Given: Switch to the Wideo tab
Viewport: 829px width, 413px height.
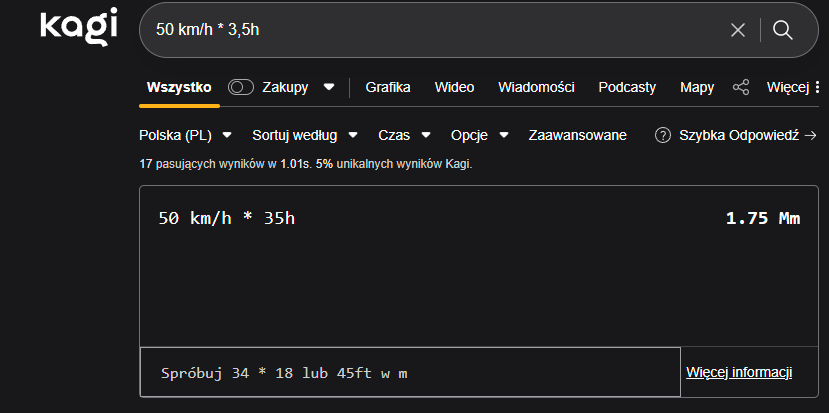Looking at the screenshot, I should (x=454, y=87).
